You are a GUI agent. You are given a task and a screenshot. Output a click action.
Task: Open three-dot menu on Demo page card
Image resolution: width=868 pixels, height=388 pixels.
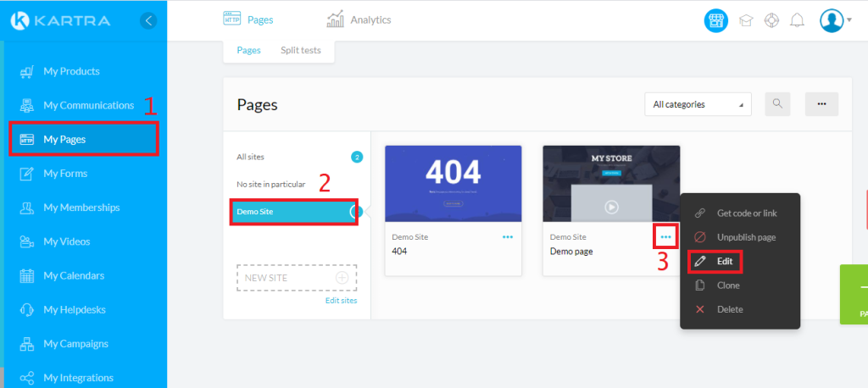coord(665,237)
